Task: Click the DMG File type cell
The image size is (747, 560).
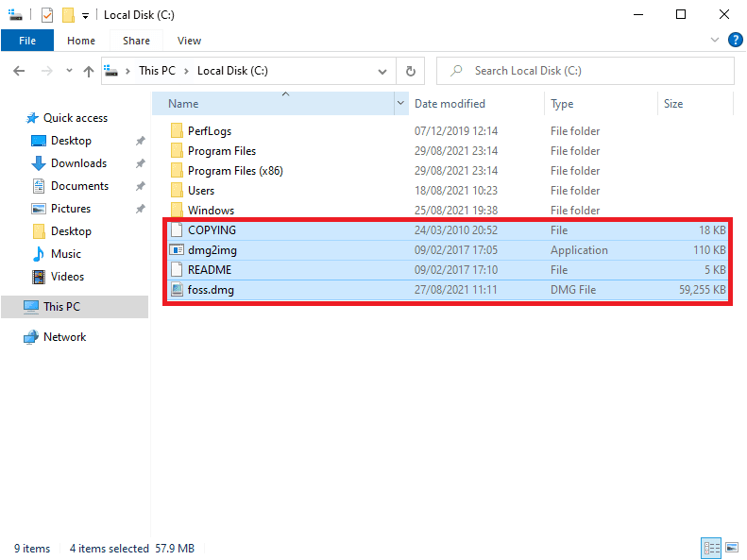Action: [x=573, y=290]
